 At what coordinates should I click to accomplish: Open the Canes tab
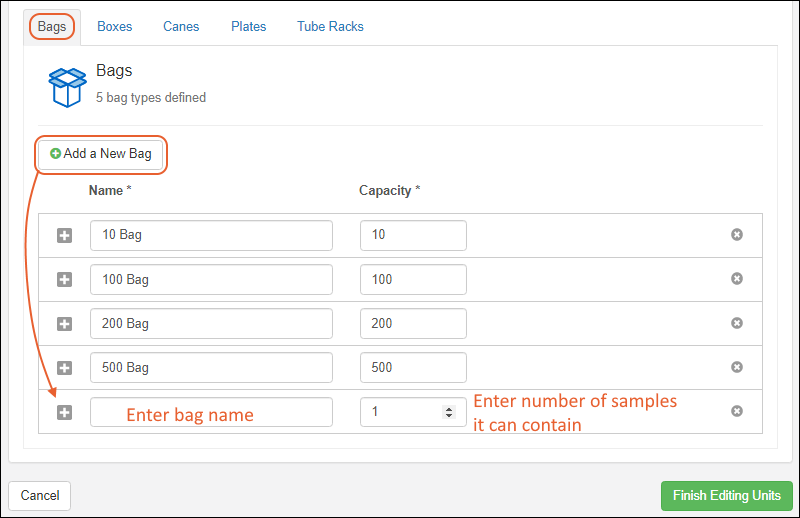coord(181,26)
